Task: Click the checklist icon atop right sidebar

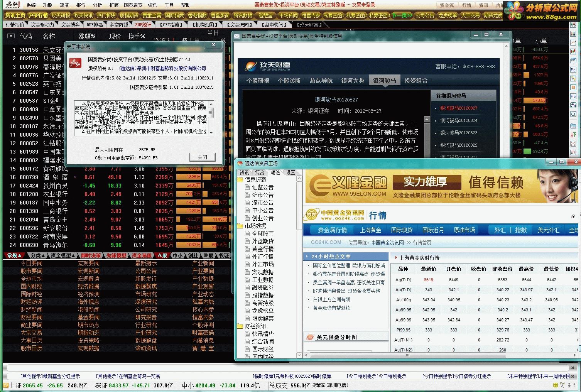Action: [573, 25]
